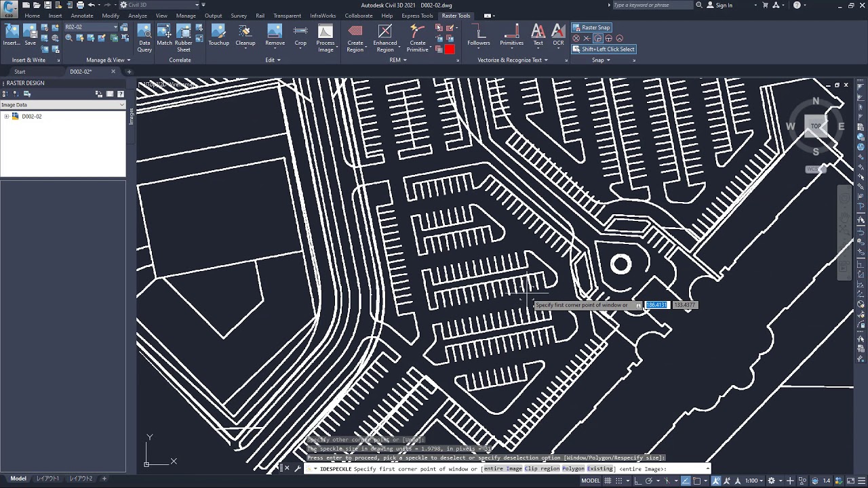Screen dimensions: 868x488
Task: Activate the Touchup tool
Action: click(x=218, y=35)
